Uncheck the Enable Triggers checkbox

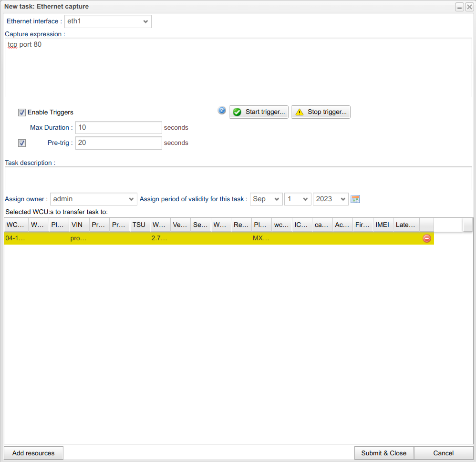click(22, 113)
